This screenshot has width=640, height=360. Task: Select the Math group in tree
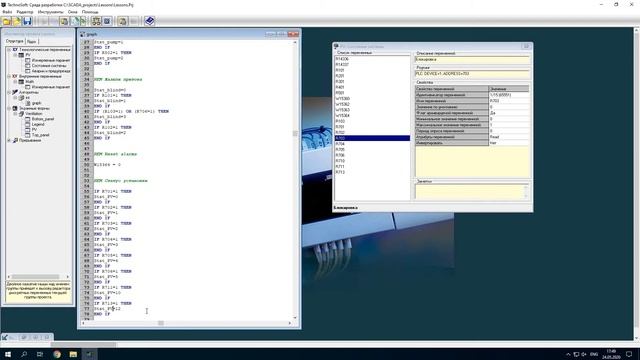[x=29, y=82]
